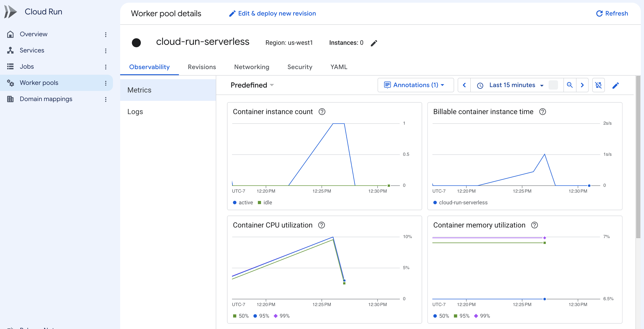The width and height of the screenshot is (644, 329).
Task: Toggle the 50% legend in CPU utilization chart
Action: (x=241, y=316)
